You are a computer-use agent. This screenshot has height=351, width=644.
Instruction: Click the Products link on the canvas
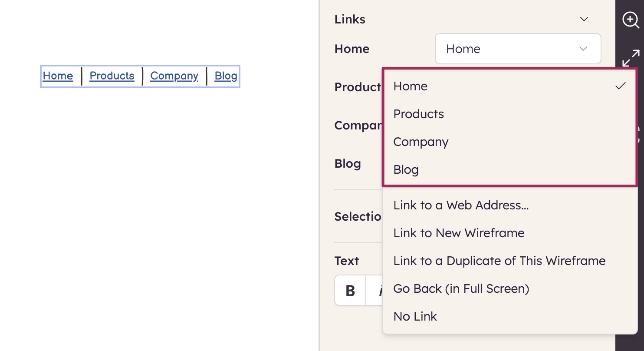(x=112, y=76)
